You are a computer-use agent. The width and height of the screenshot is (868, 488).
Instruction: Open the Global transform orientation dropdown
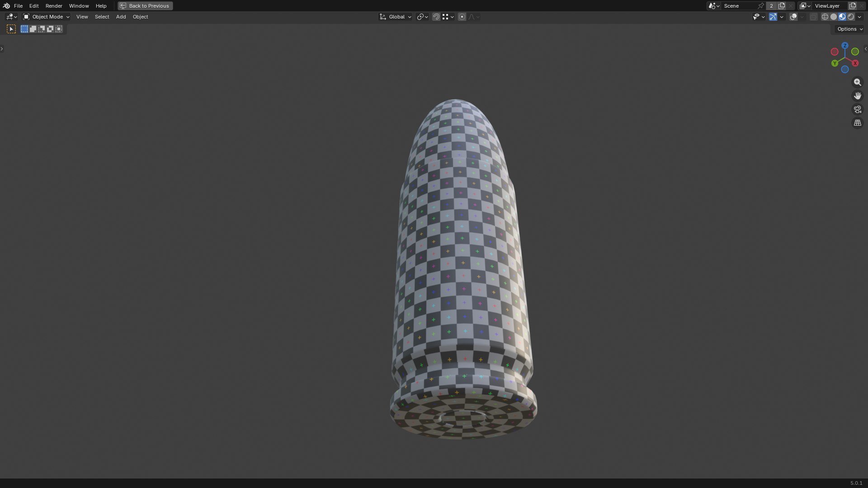[395, 17]
